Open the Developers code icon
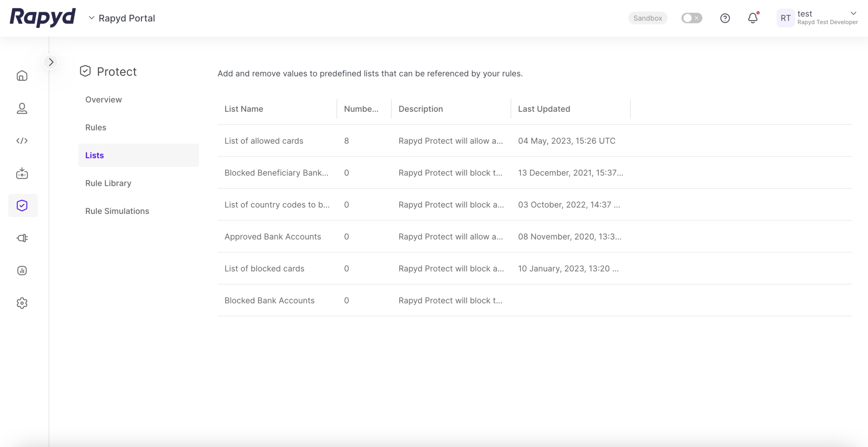The image size is (868, 447). tap(22, 141)
